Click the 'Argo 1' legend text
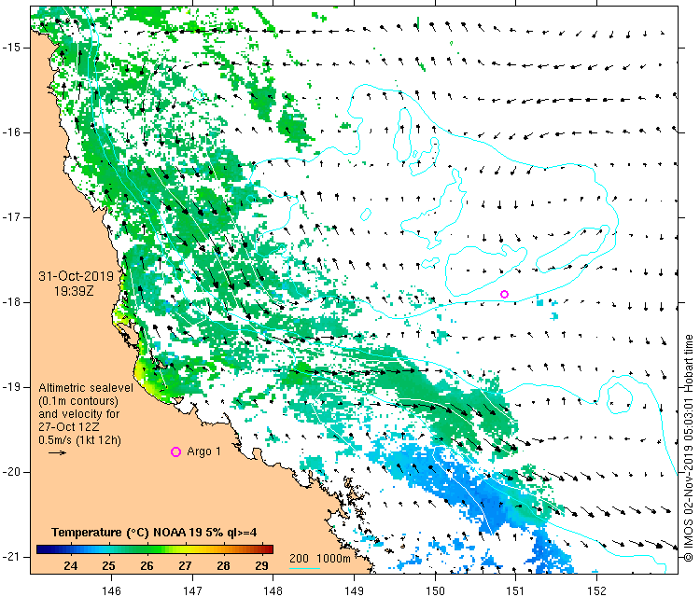This screenshot has width=700, height=597. (x=204, y=451)
